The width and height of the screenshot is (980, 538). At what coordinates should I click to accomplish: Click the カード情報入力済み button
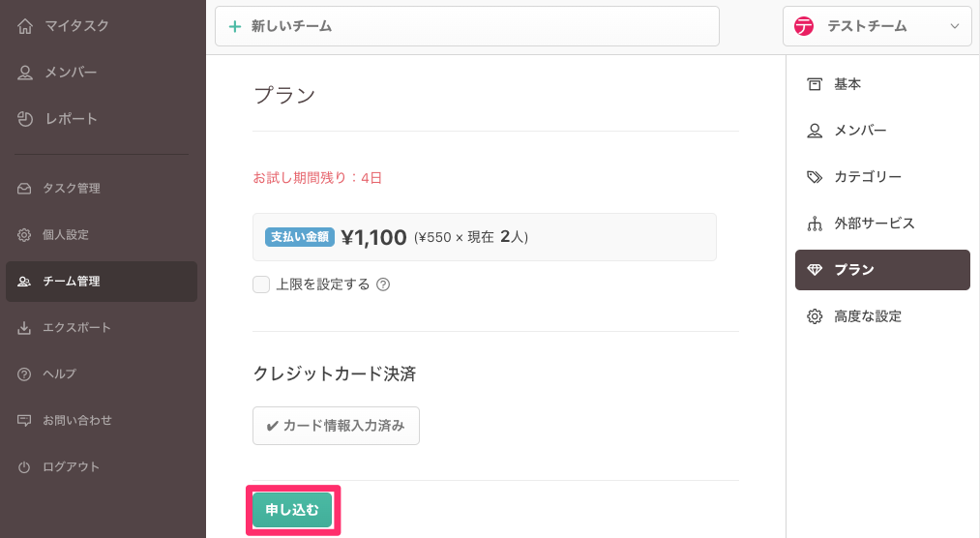(x=336, y=426)
